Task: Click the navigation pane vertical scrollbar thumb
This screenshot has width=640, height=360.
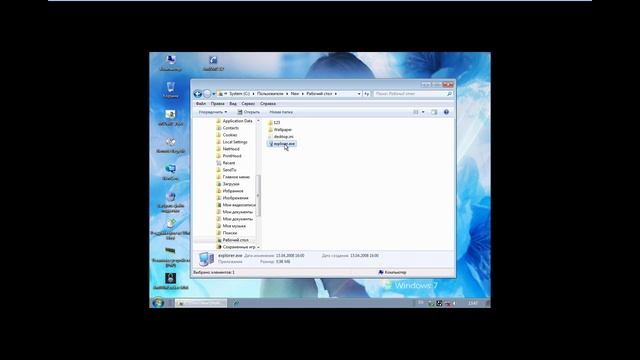Action: (258, 195)
